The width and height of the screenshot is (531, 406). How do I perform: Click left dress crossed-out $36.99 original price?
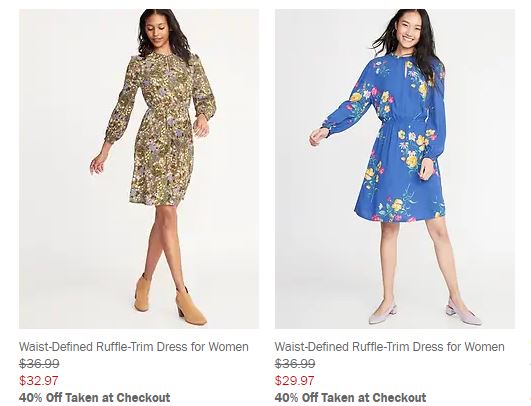(x=39, y=364)
